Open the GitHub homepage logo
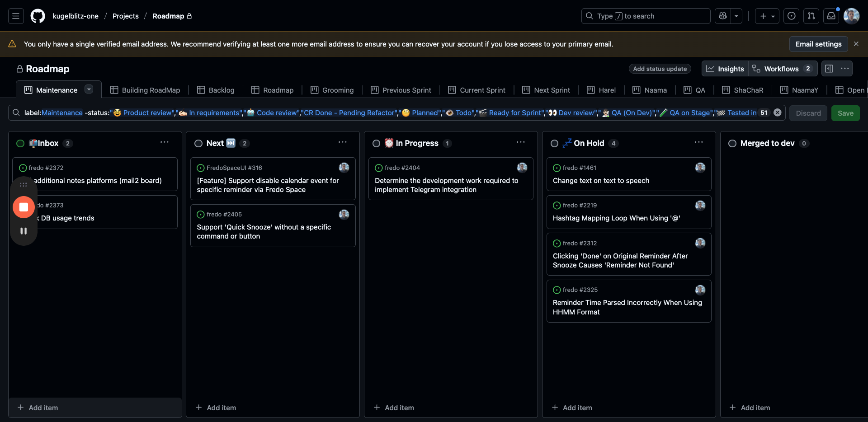868x422 pixels. (38, 16)
